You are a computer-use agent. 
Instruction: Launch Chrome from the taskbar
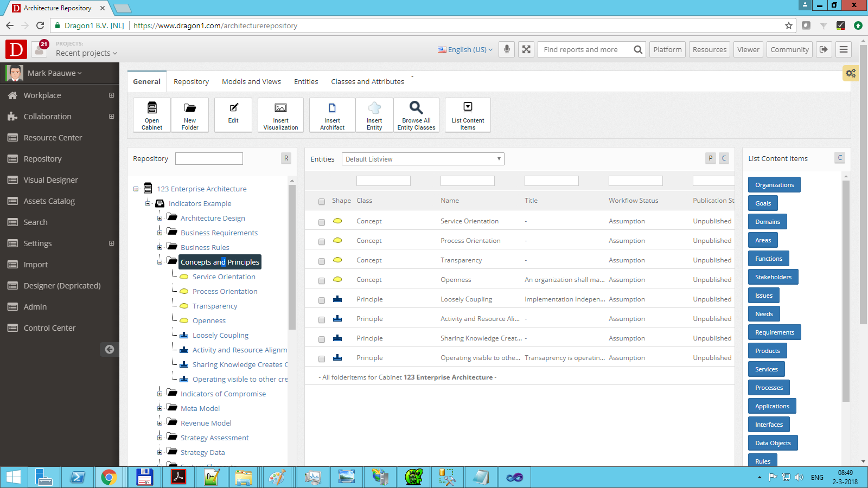109,477
